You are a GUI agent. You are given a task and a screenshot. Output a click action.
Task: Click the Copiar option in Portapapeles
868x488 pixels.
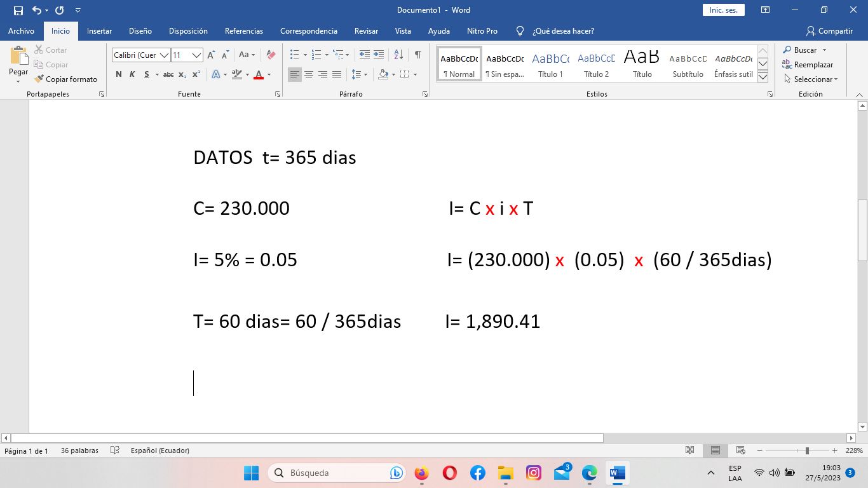coord(53,64)
